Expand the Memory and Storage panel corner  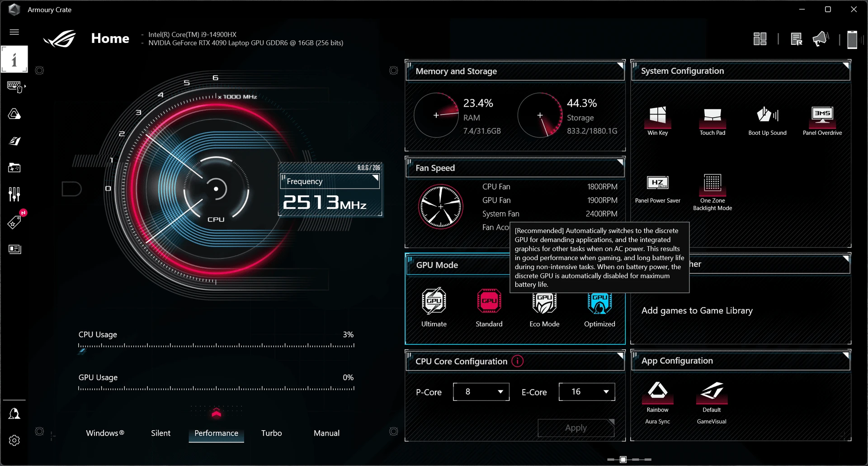(620, 66)
